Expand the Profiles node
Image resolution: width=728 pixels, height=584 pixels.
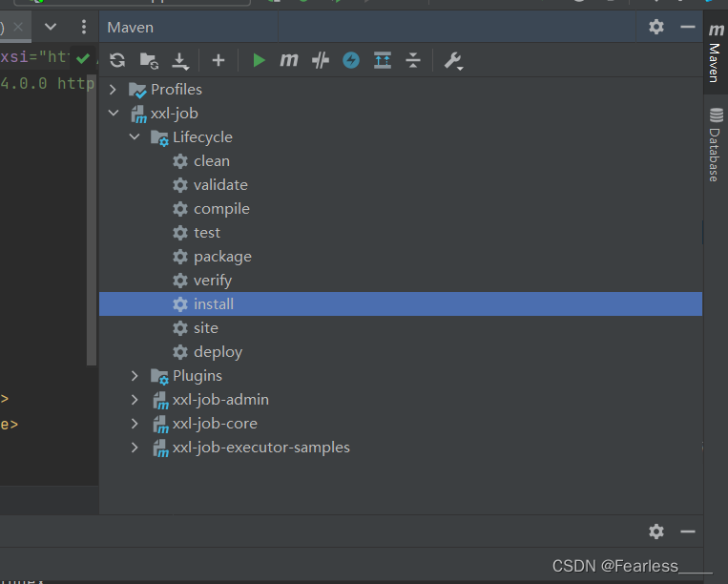click(x=113, y=89)
